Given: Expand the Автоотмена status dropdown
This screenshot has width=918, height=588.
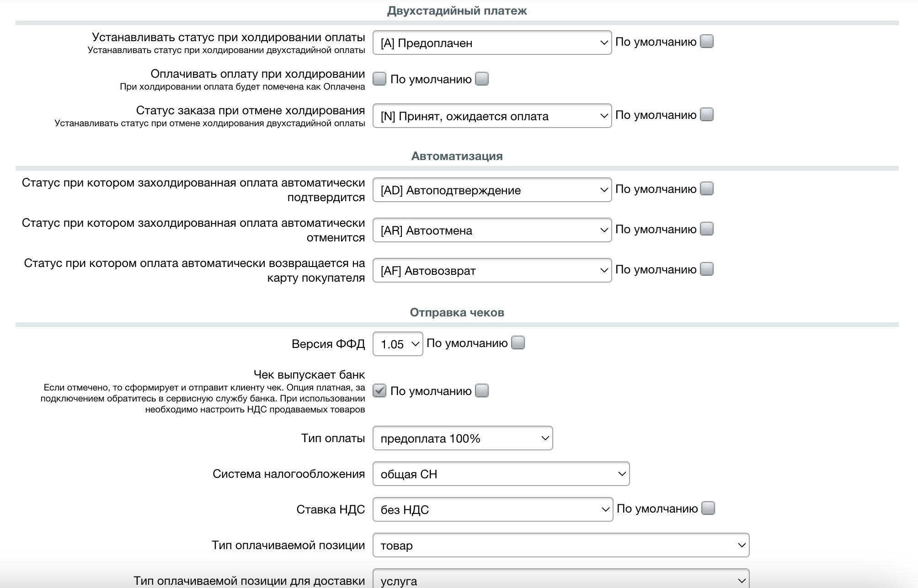Looking at the screenshot, I should (x=492, y=230).
